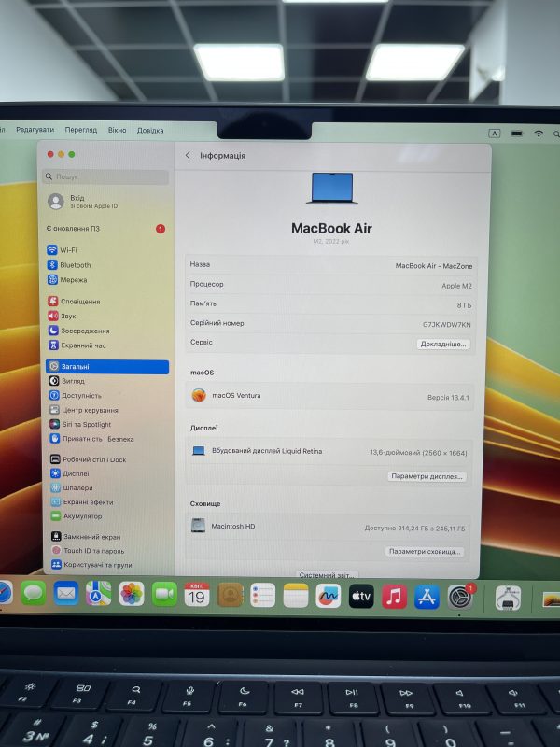Click System Settings icon in Dock

tap(460, 598)
